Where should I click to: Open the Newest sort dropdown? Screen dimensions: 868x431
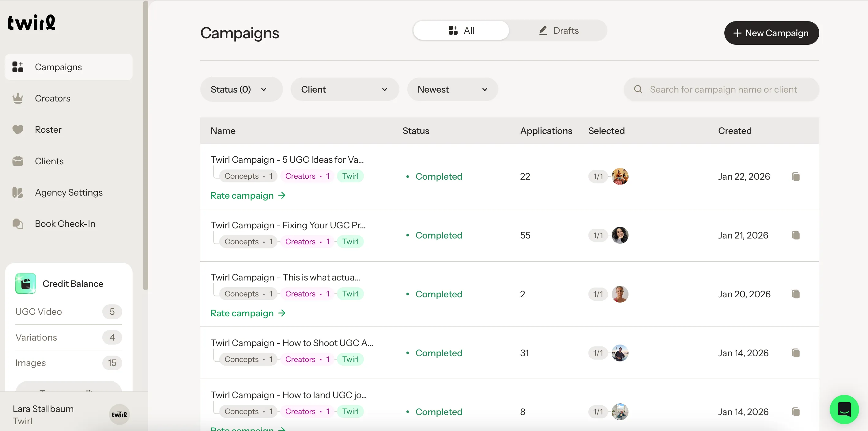point(452,90)
